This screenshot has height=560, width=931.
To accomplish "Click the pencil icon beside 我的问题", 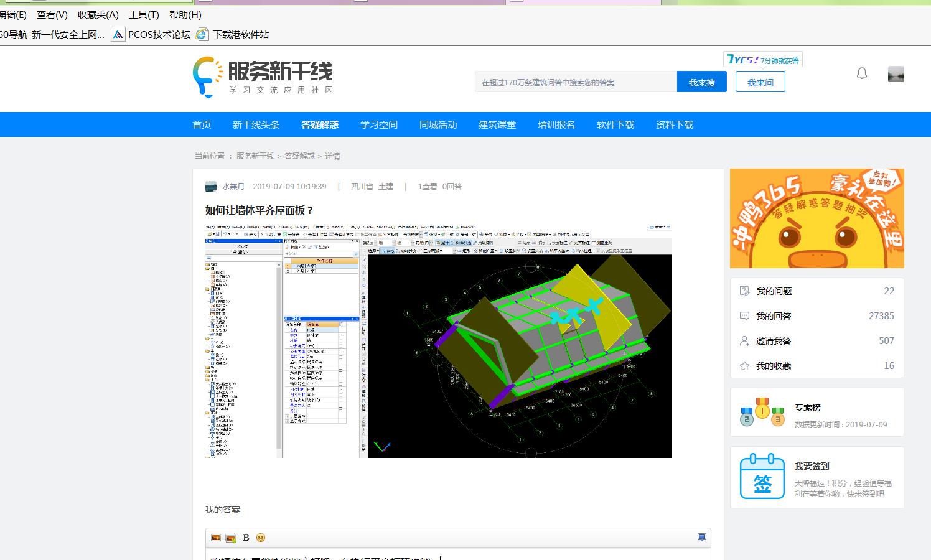I will (744, 291).
